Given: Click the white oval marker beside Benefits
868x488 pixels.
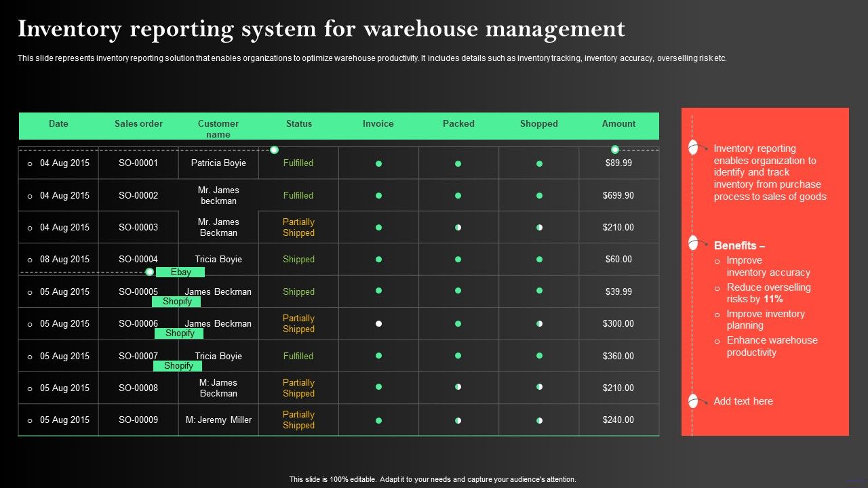Looking at the screenshot, I should click(693, 243).
